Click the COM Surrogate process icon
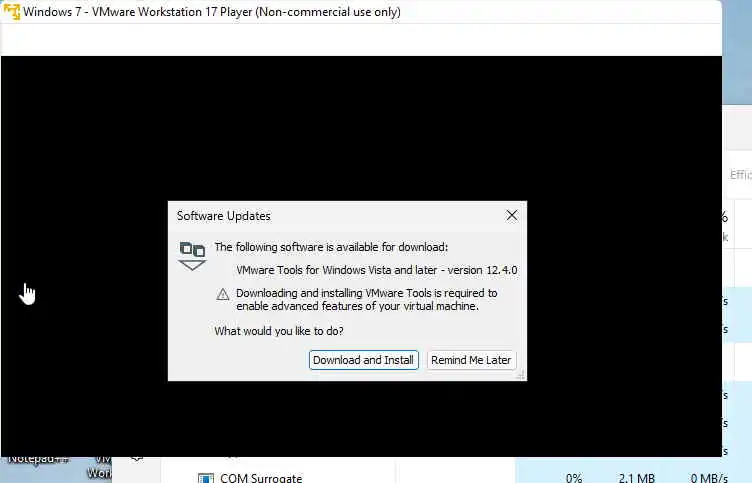 206,478
